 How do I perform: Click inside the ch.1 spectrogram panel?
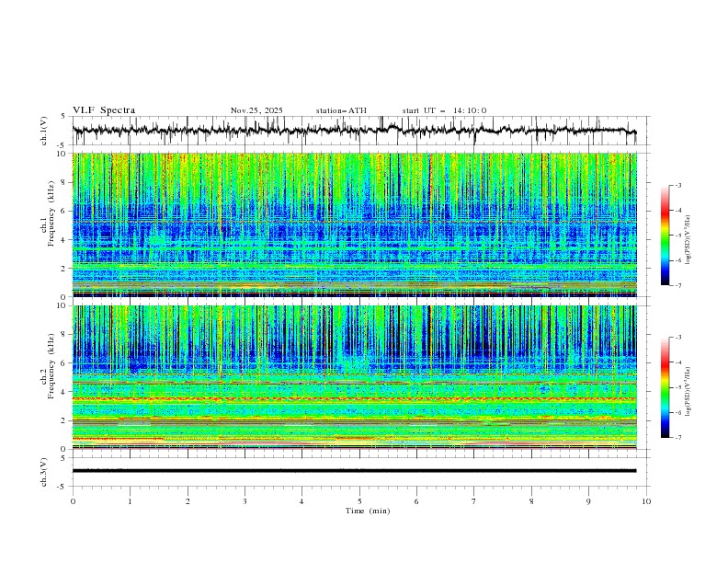click(x=354, y=224)
